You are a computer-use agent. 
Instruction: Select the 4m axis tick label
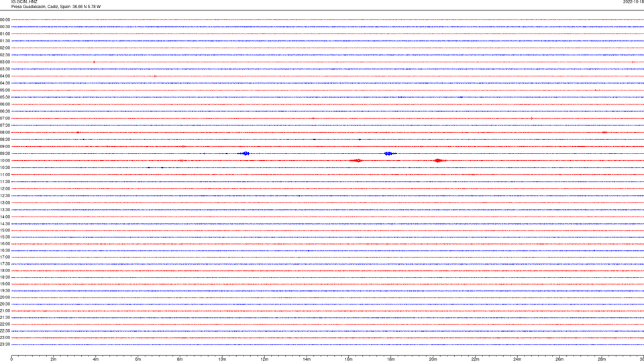(96, 359)
